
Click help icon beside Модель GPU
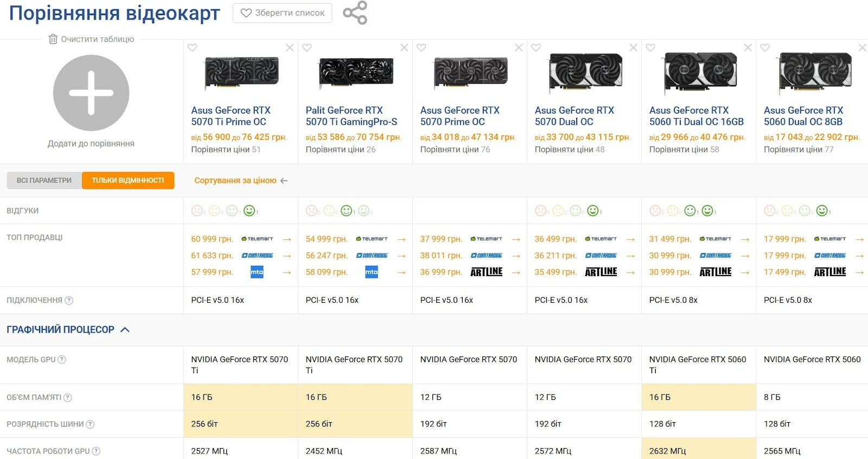click(62, 360)
